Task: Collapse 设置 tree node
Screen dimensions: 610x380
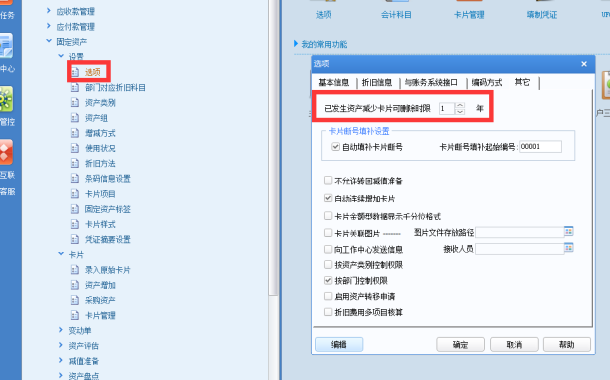Action: (x=61, y=56)
